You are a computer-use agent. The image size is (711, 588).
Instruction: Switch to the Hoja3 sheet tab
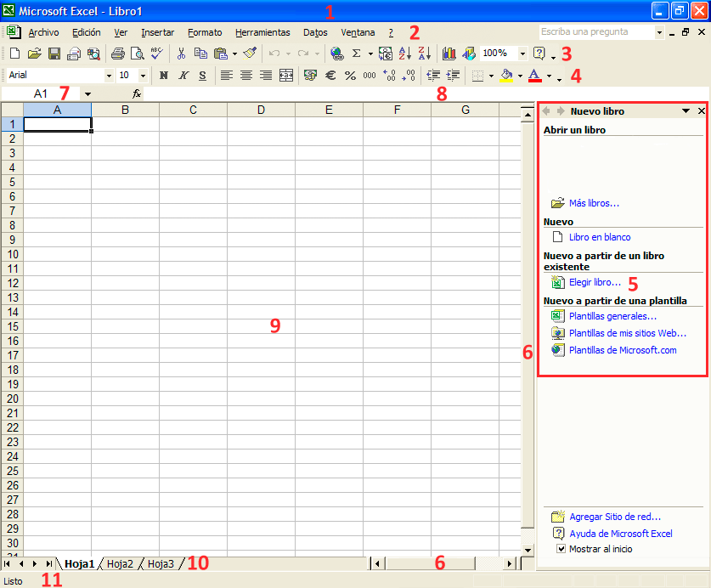point(161,564)
